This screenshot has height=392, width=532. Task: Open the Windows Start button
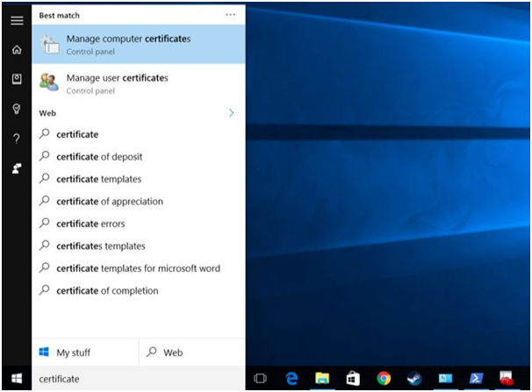(x=16, y=379)
